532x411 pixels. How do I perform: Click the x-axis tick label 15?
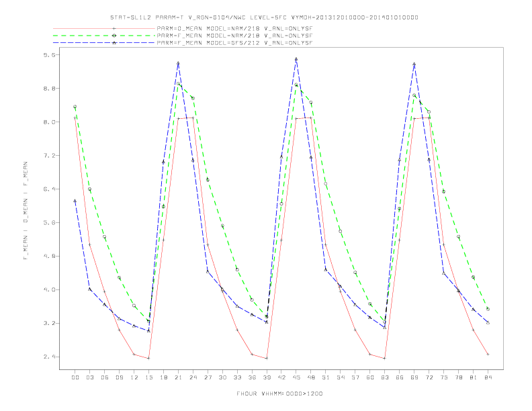coord(148,377)
